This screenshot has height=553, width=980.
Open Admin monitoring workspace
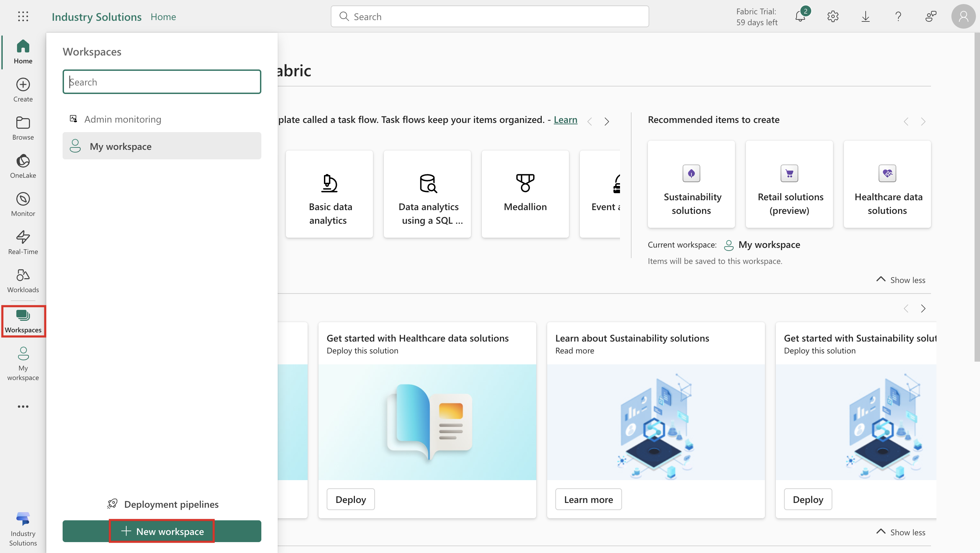click(162, 119)
